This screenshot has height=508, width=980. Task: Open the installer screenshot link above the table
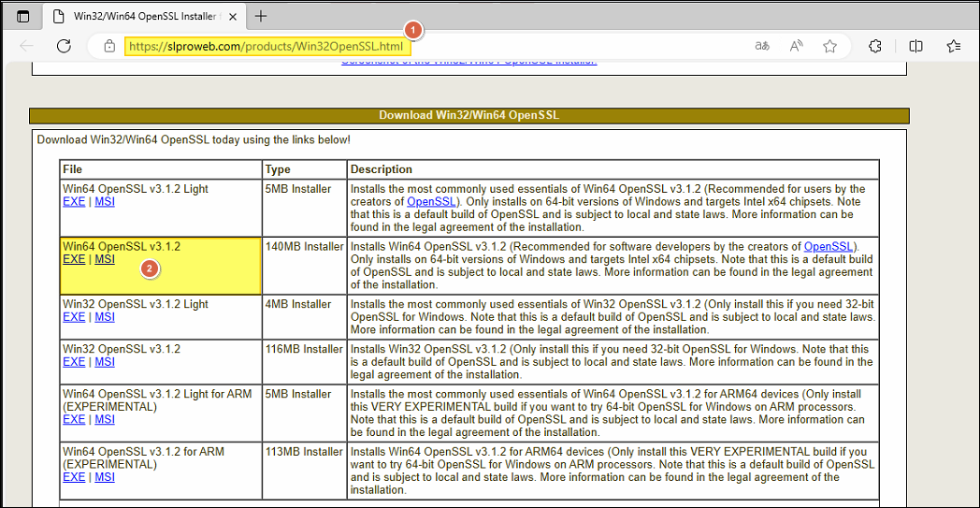pos(468,62)
